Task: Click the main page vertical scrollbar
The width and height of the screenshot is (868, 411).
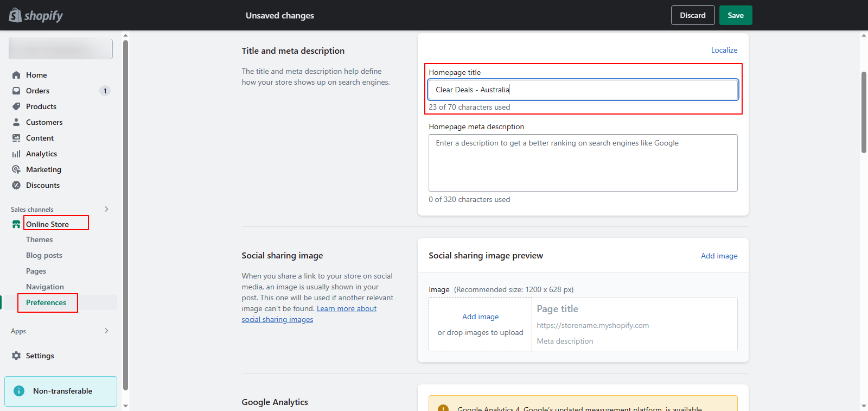Action: 864,112
